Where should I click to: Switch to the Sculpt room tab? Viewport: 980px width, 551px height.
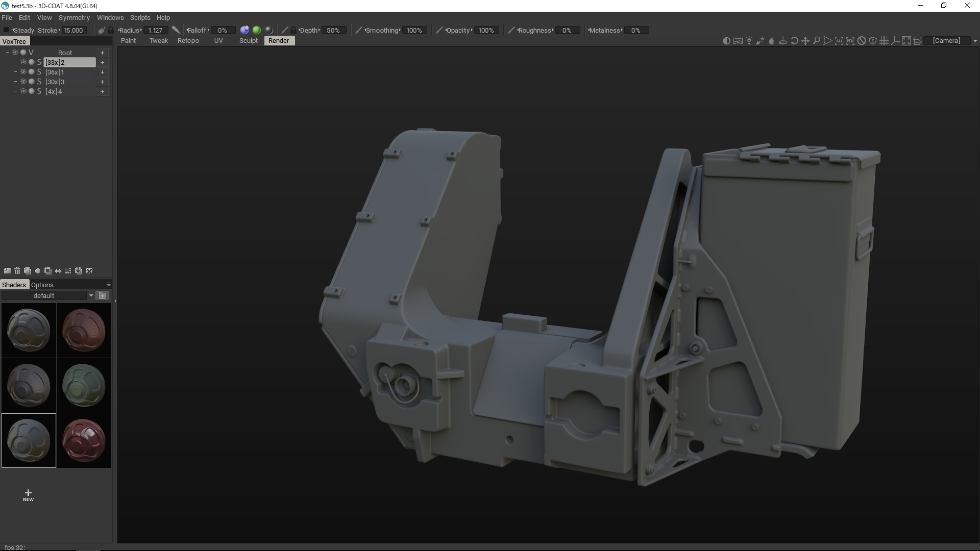tap(248, 41)
